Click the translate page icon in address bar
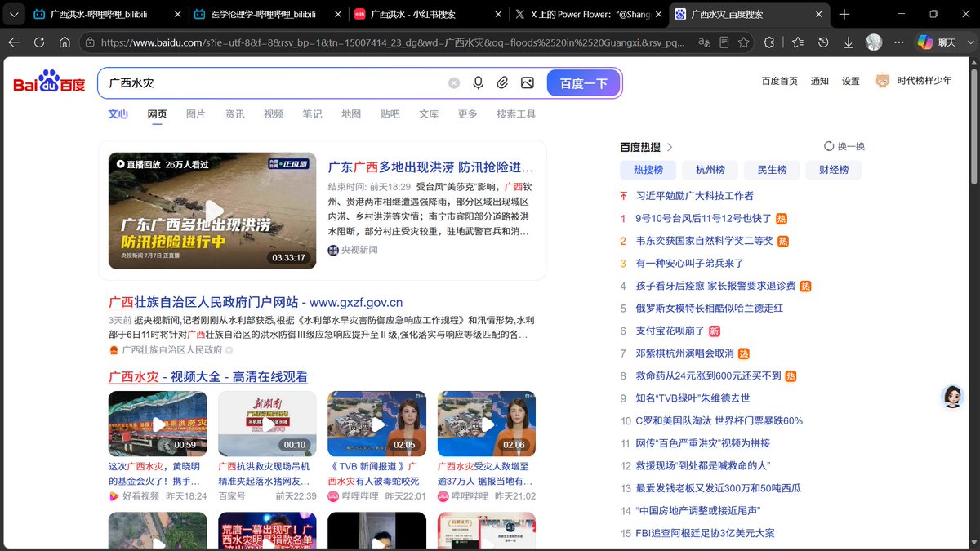This screenshot has width=980, height=551. click(704, 42)
